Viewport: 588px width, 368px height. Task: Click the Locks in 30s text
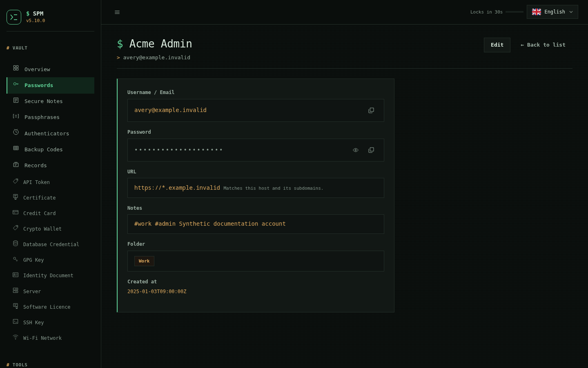tap(486, 12)
